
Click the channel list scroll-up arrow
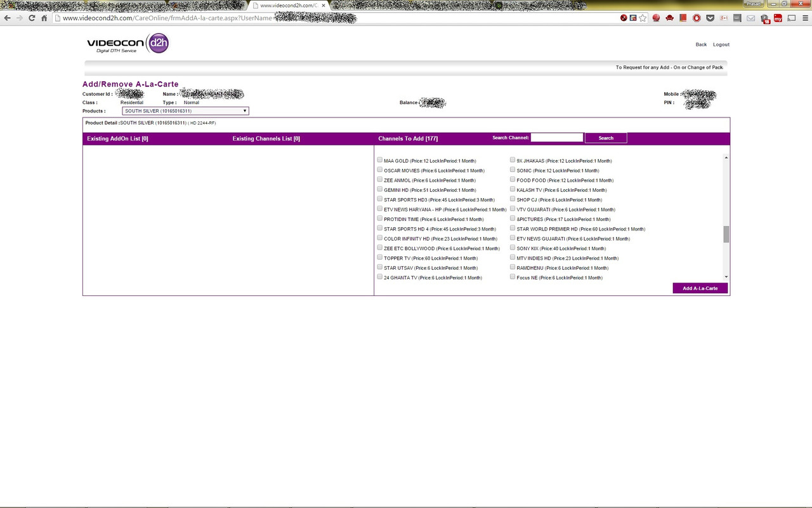[726, 157]
